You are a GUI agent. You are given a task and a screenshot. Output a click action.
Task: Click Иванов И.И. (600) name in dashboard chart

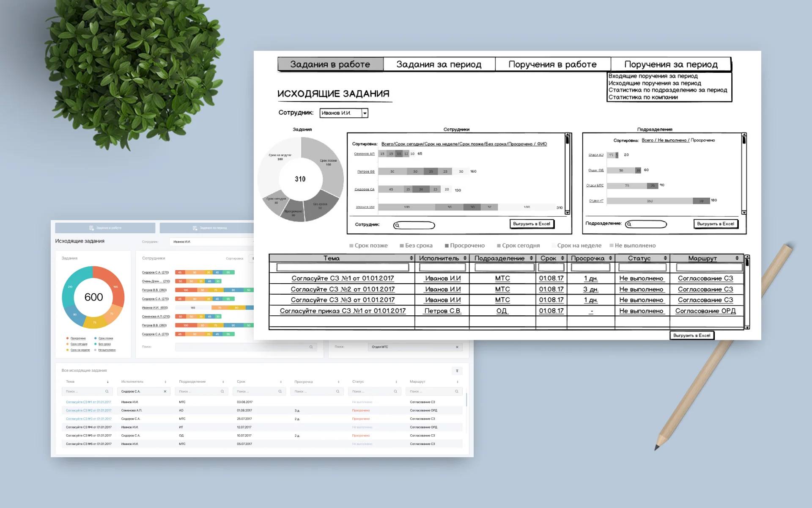155,308
